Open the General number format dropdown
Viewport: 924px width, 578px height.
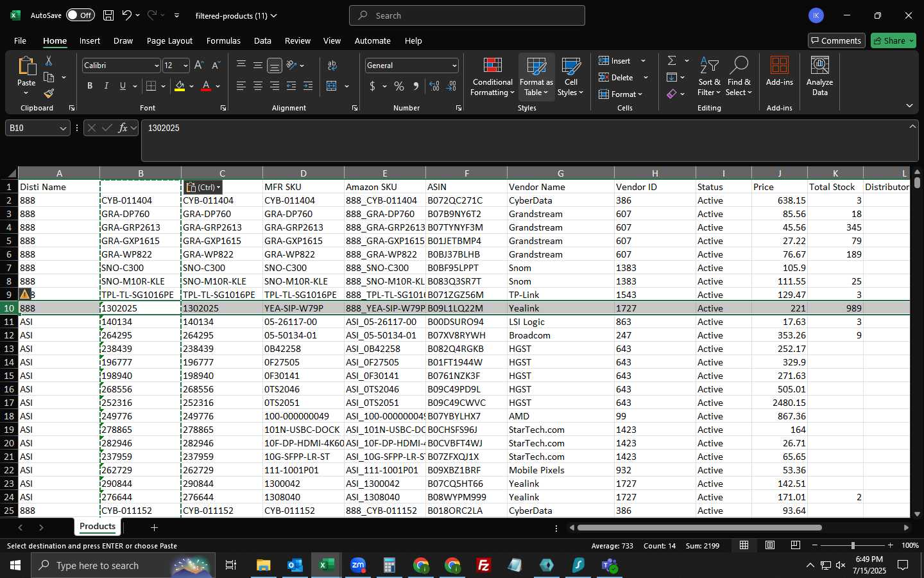454,66
